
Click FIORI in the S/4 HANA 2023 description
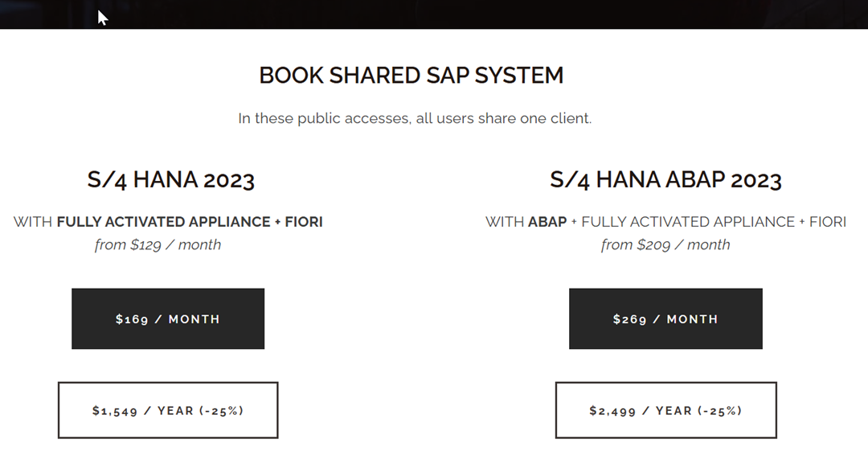pyautogui.click(x=304, y=222)
